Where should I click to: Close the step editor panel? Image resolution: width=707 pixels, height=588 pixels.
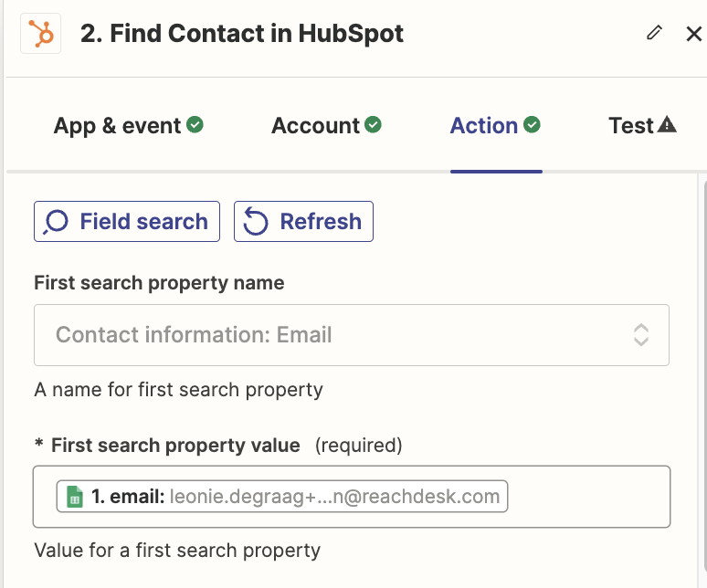tap(693, 34)
